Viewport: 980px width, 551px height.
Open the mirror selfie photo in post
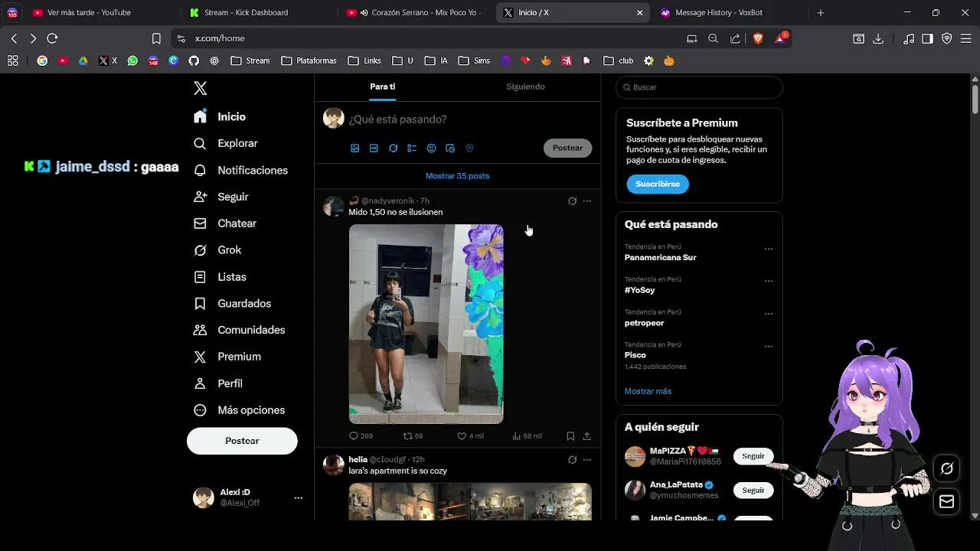pos(426,324)
